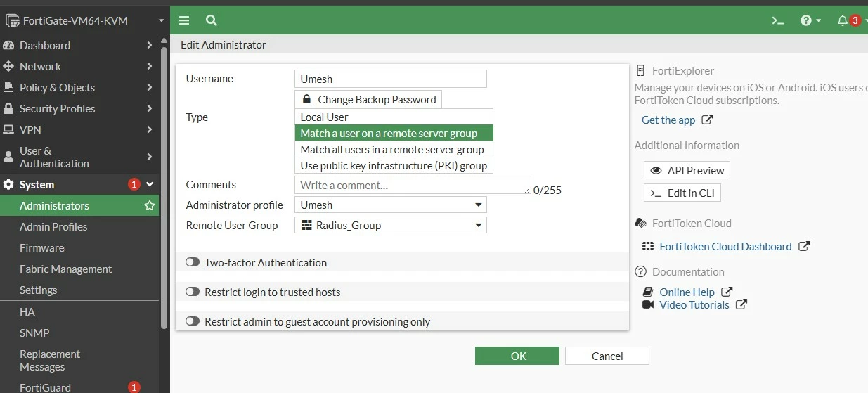Select the Local User type option
Viewport: 868px width, 393px height.
[x=394, y=117]
